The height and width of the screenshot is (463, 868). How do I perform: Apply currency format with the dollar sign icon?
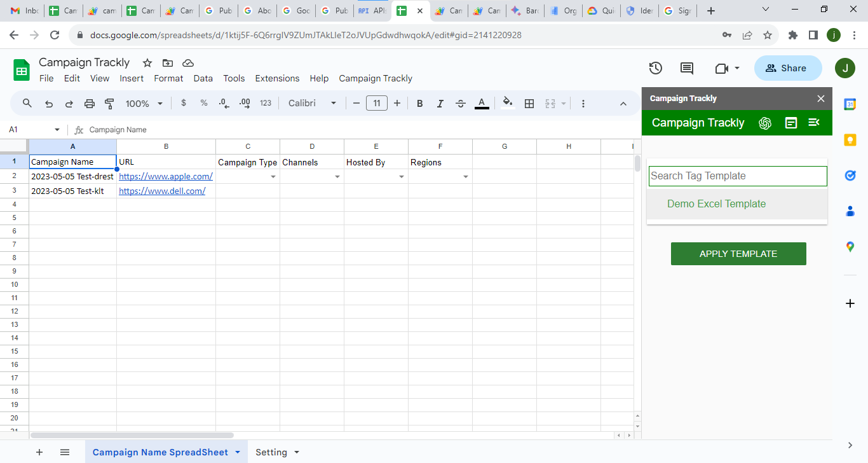click(x=184, y=102)
